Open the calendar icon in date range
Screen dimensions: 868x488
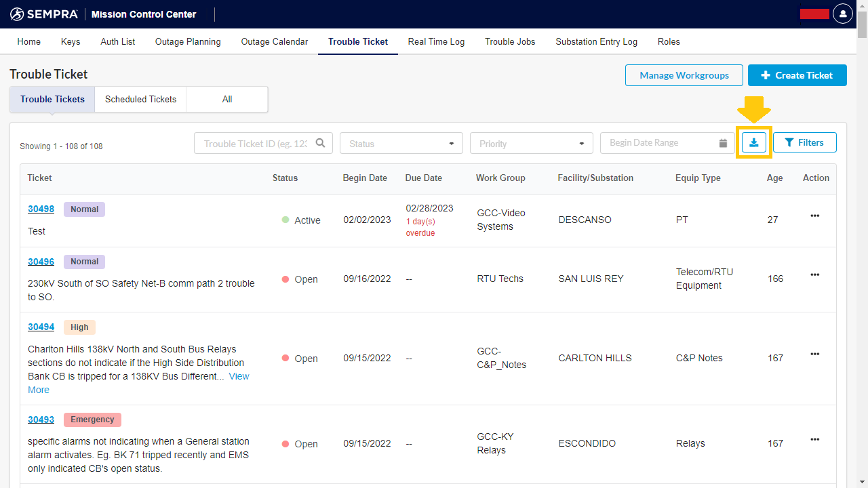click(723, 143)
